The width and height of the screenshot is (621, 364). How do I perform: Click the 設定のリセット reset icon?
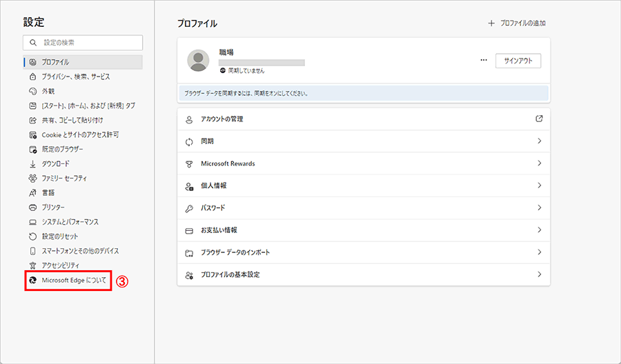point(33,236)
